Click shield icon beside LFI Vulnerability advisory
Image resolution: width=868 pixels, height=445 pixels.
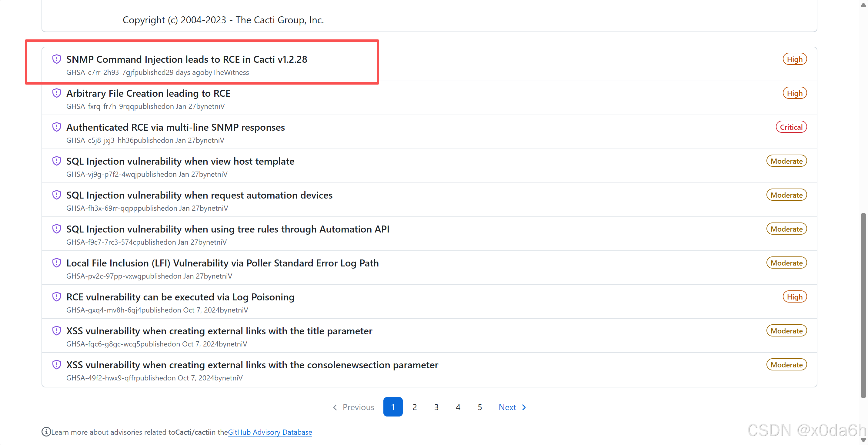[x=57, y=263]
